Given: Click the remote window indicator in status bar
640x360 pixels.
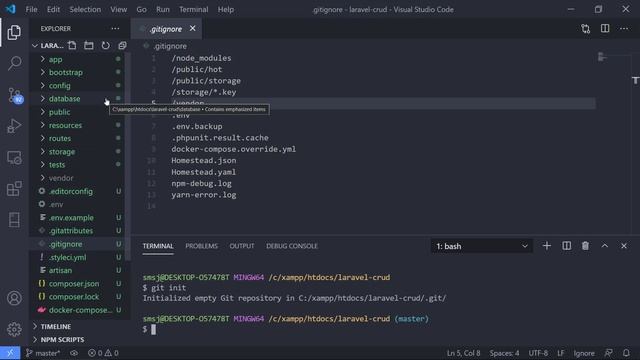Looking at the screenshot, I should coord(10,353).
